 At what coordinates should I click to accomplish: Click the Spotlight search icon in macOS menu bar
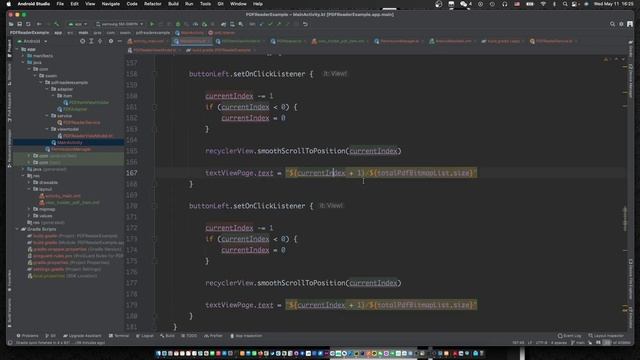[x=565, y=4]
